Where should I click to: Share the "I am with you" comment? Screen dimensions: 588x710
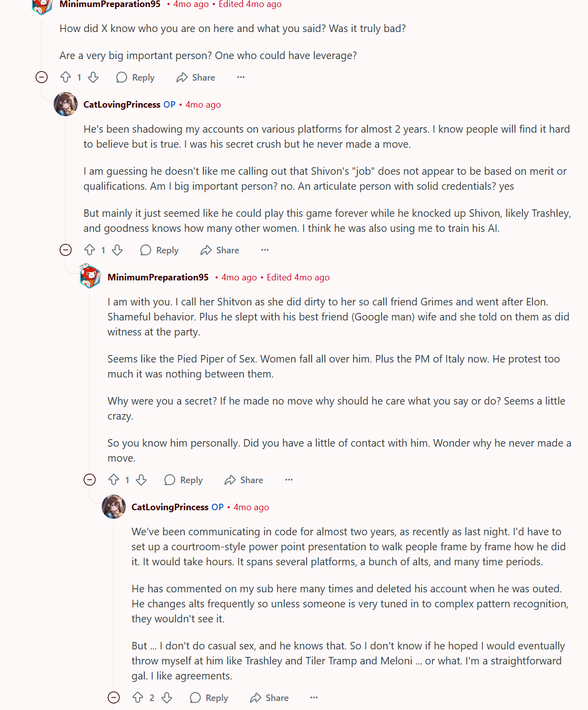coord(244,480)
